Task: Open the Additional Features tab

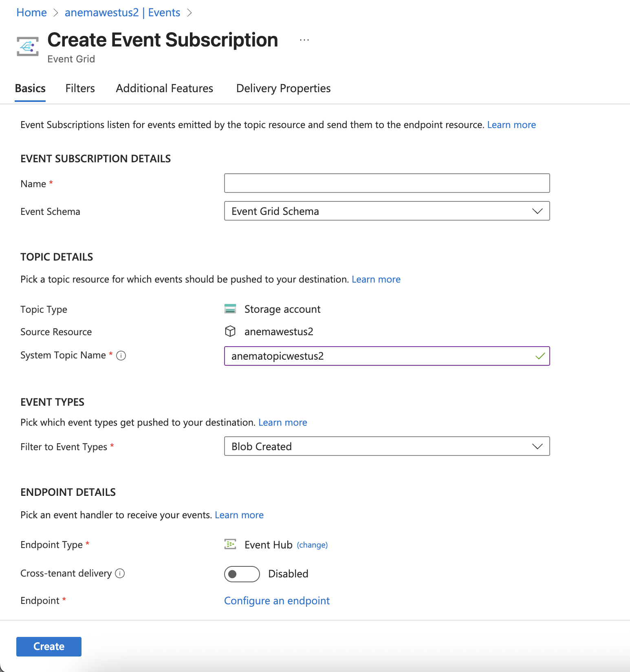Action: click(x=164, y=88)
